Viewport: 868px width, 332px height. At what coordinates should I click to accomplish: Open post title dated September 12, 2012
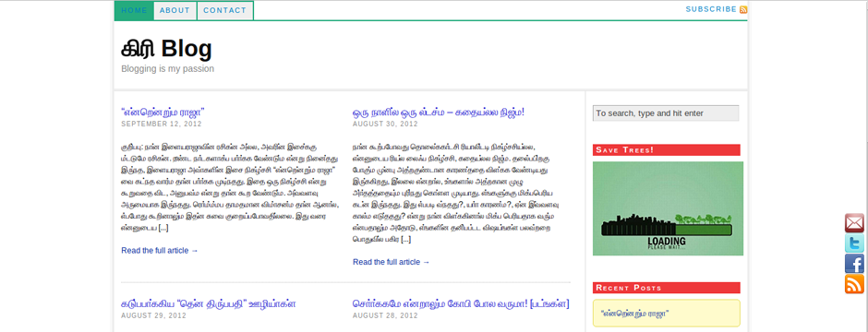pyautogui.click(x=163, y=113)
